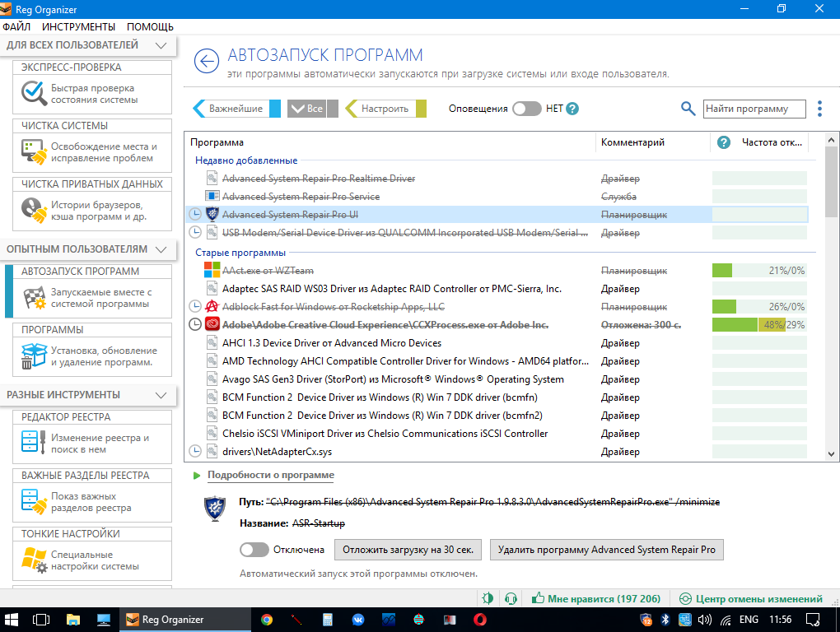Viewport: 840px width, 632px height.
Task: Select Advanced System Repair Pro Service row
Action: point(496,197)
